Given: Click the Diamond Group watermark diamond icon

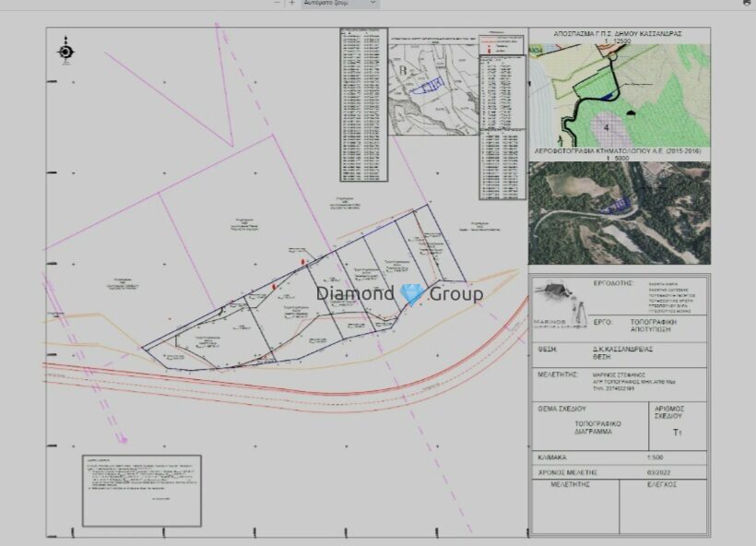Looking at the screenshot, I should pyautogui.click(x=413, y=294).
